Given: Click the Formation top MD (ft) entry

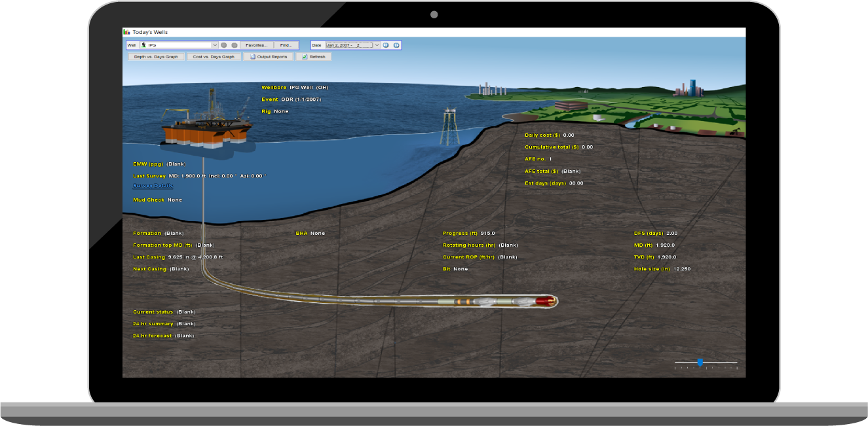Looking at the screenshot, I should tap(174, 245).
